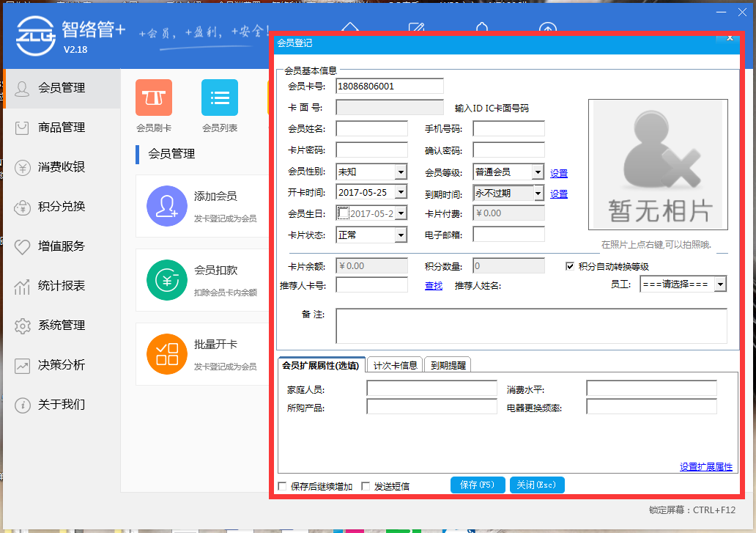Click the 保存 (F5) button

coord(478,485)
